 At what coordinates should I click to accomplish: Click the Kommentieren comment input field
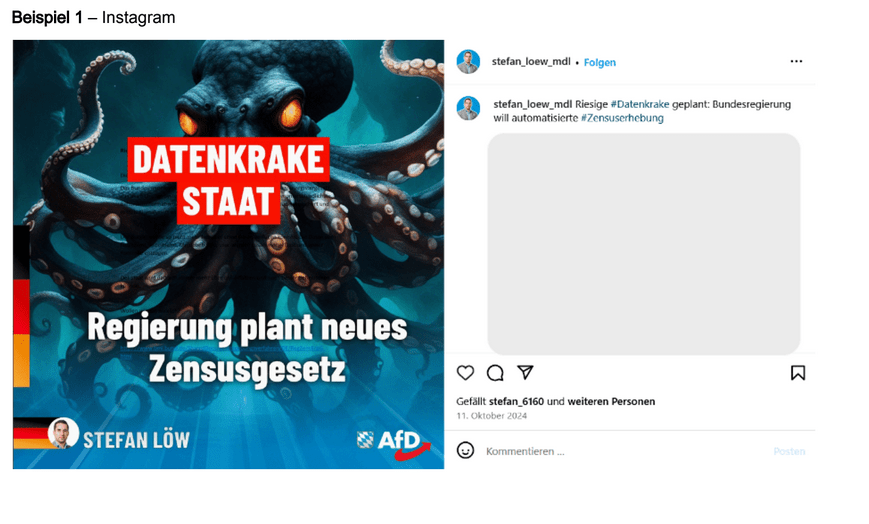click(626, 451)
